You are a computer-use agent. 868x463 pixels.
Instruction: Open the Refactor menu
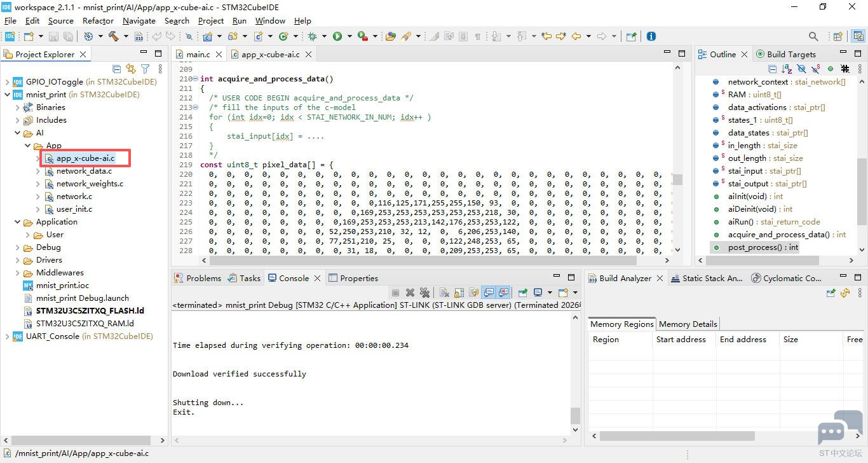pyautogui.click(x=98, y=20)
